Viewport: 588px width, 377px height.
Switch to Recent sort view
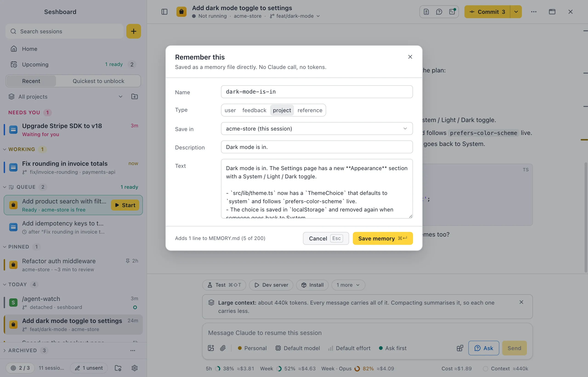tap(31, 81)
